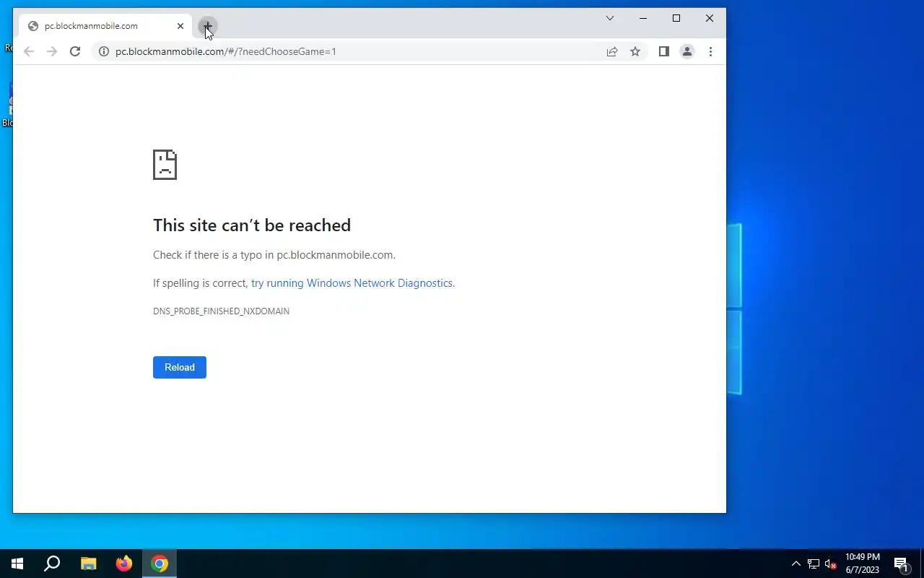Close the pc.blockmanmobile.com tab
Image resolution: width=924 pixels, height=578 pixels.
coord(180,26)
